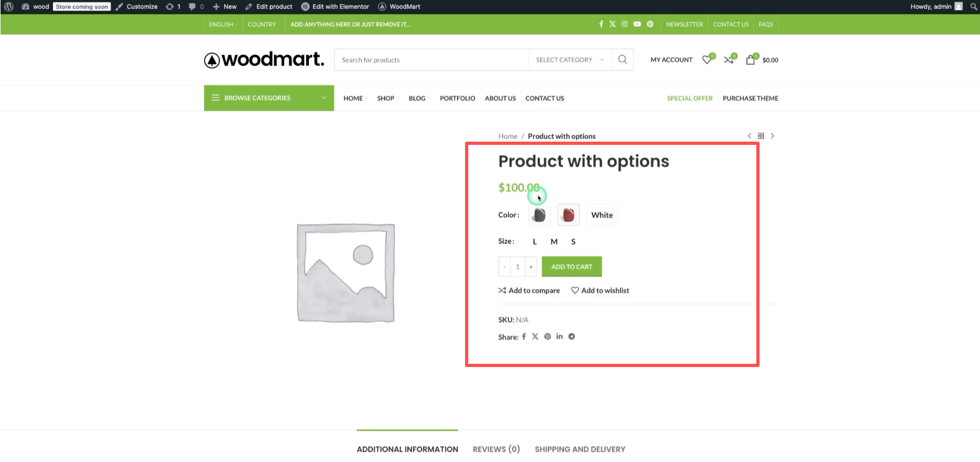This screenshot has width=980, height=462.
Task: Open the Facebook icon in top bar
Action: 601,24
